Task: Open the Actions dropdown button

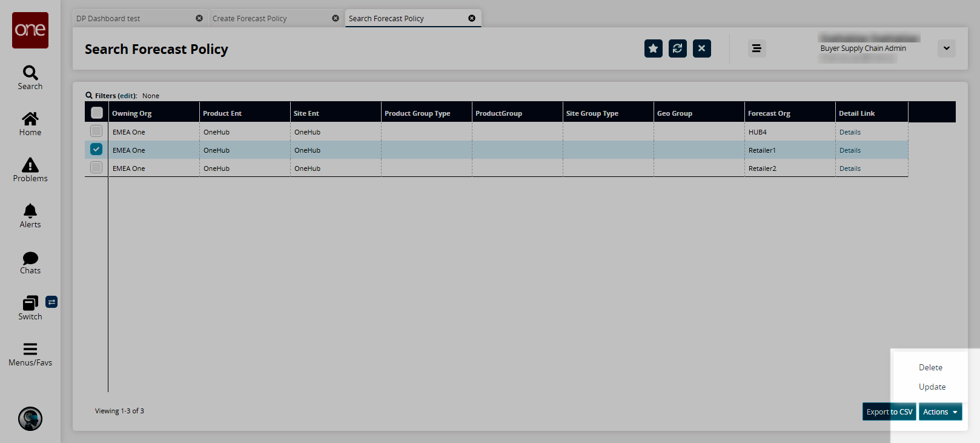Action: pyautogui.click(x=941, y=411)
